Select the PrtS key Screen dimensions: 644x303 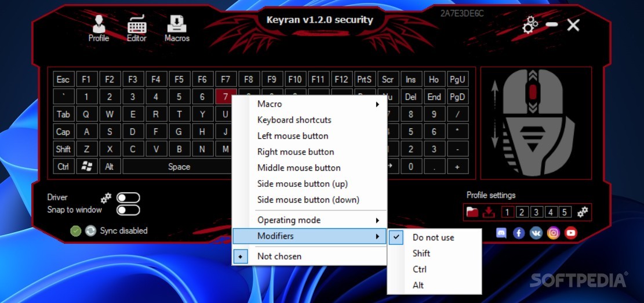point(364,80)
